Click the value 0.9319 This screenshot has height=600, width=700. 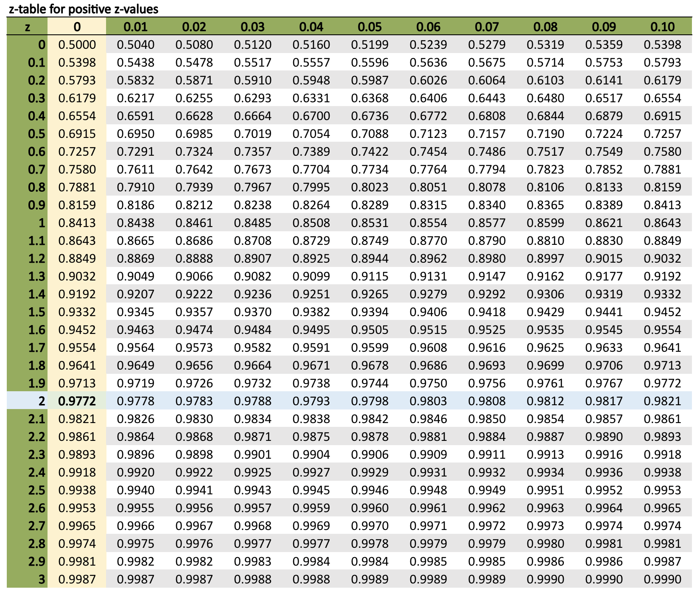tap(604, 294)
